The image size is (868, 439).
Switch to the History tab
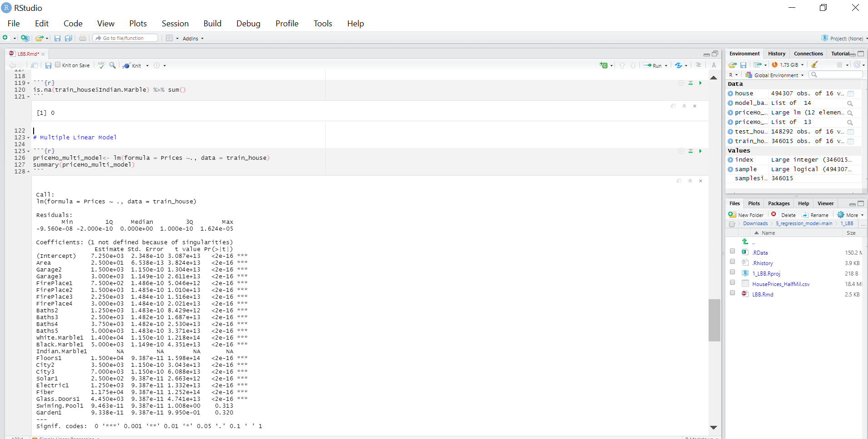pyautogui.click(x=776, y=54)
